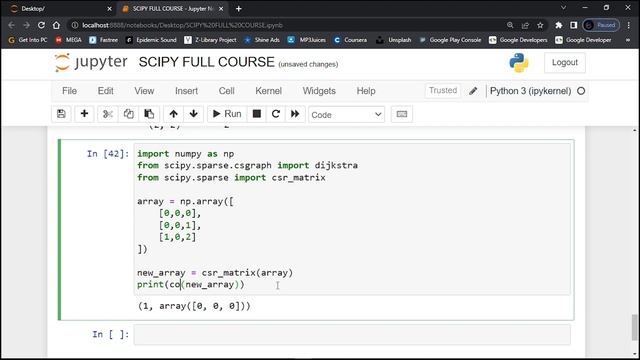Bookmark this page with star icon
The height and width of the screenshot is (360, 640).
pyautogui.click(x=540, y=25)
